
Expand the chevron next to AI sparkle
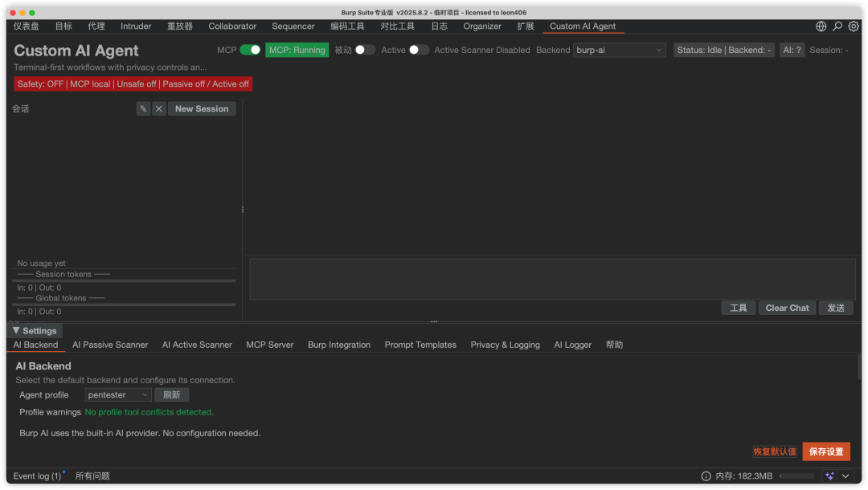(x=845, y=476)
